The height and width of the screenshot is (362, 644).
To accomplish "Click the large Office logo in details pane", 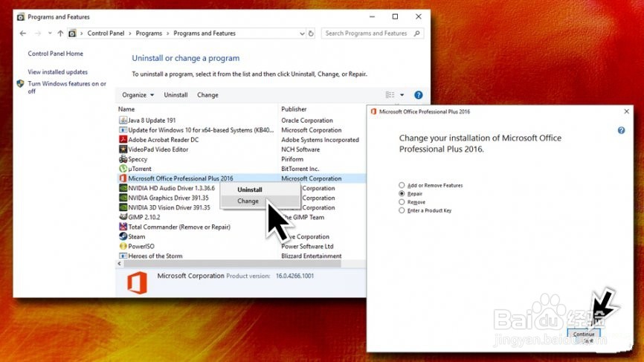I will 137,282.
